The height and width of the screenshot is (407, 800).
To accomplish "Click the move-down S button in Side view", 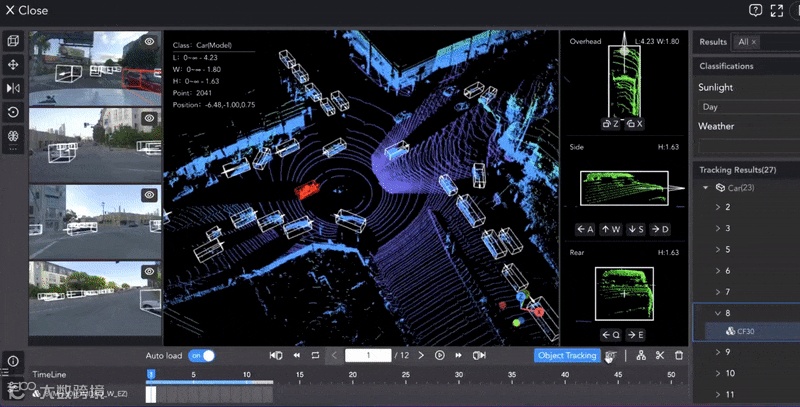I will tap(635, 230).
